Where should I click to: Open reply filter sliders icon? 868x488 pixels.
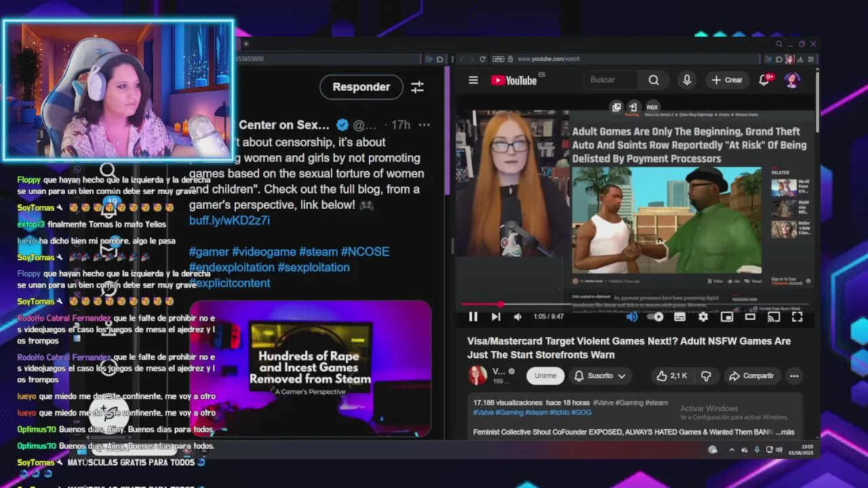pos(417,87)
